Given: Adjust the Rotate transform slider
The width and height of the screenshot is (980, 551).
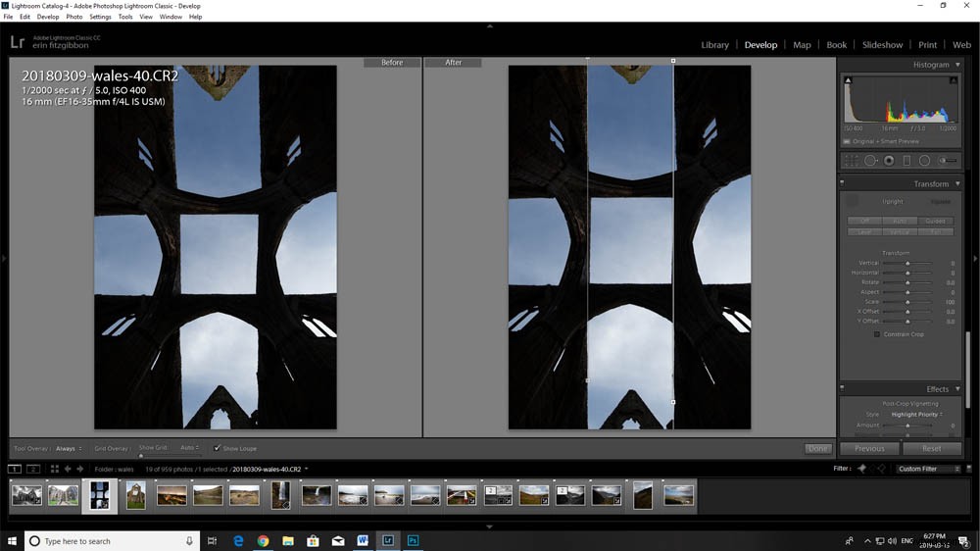Looking at the screenshot, I should point(907,282).
